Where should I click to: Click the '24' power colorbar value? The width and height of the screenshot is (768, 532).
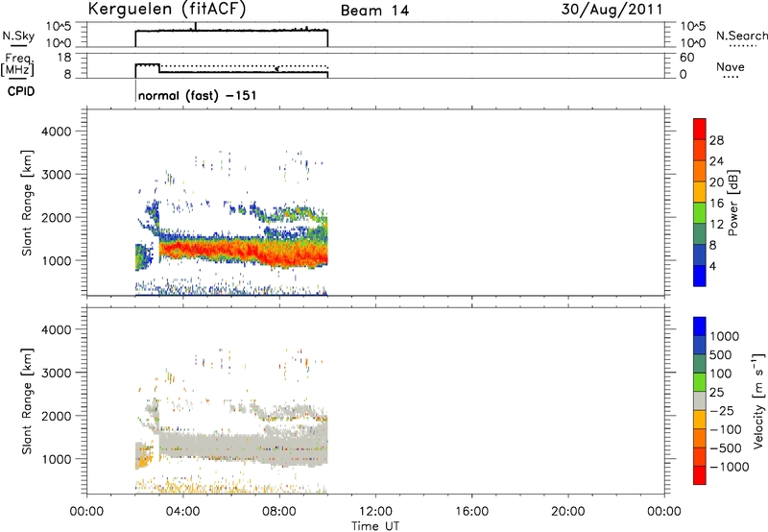click(x=716, y=161)
